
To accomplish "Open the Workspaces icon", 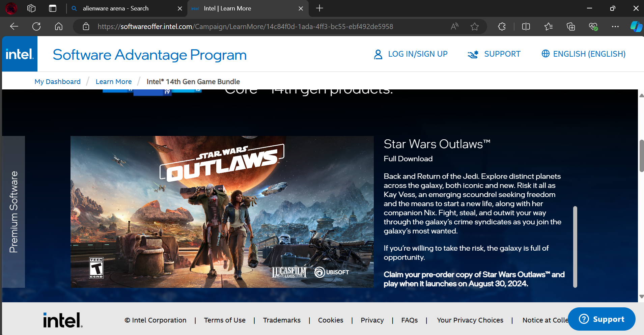I will click(31, 8).
